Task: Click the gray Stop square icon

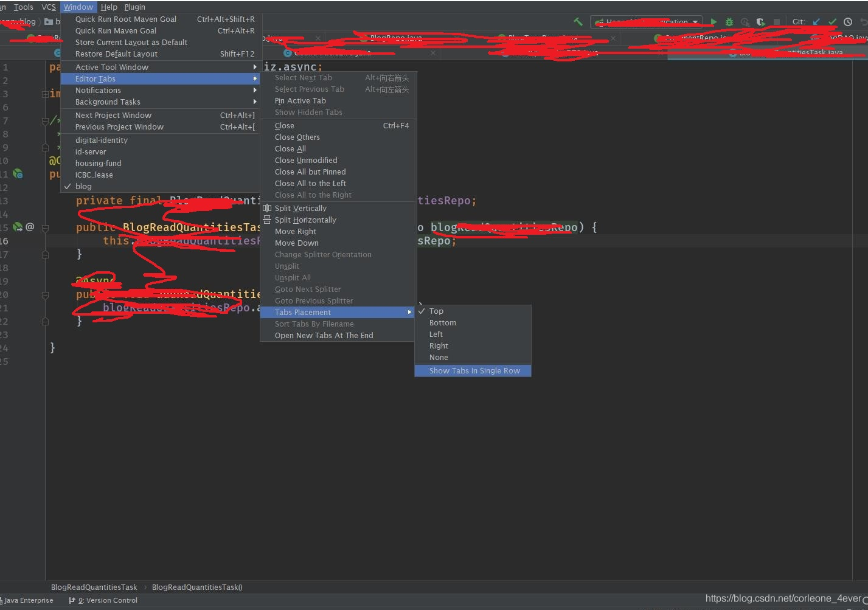Action: click(776, 22)
